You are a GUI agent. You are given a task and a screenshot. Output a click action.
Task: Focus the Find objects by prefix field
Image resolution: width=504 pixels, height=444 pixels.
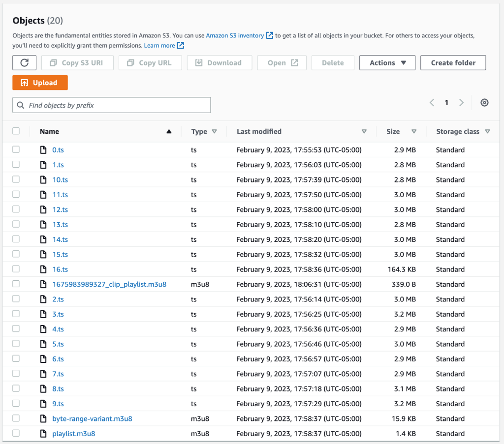pos(112,105)
